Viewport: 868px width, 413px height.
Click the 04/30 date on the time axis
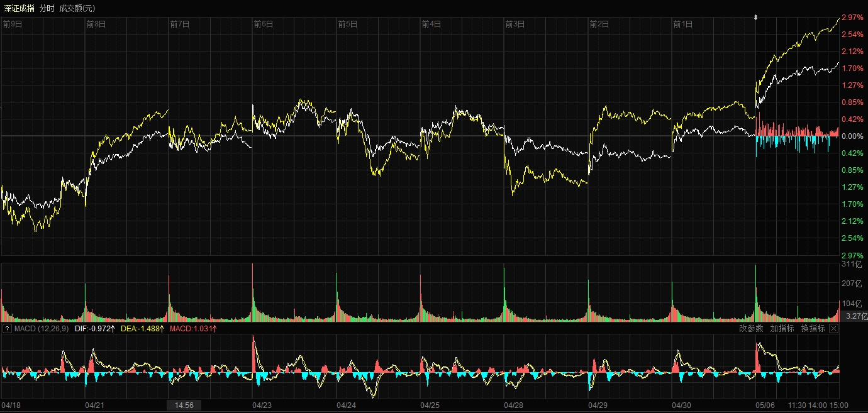682,405
